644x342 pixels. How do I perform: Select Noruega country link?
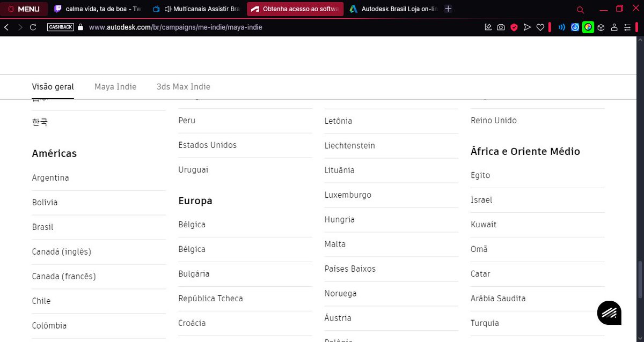click(341, 294)
